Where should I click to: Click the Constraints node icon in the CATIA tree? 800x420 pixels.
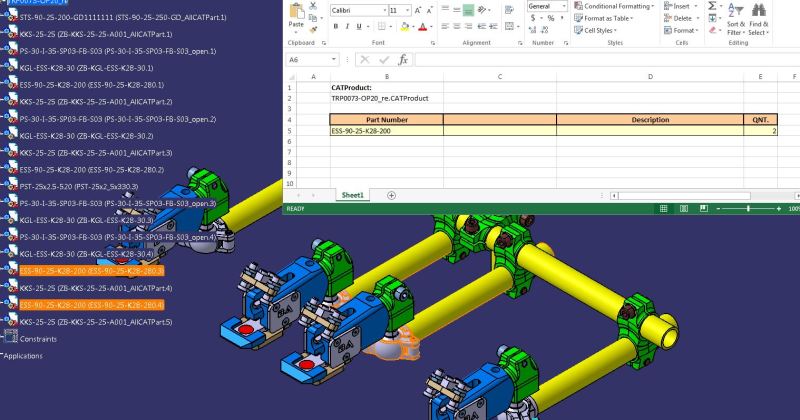11,336
